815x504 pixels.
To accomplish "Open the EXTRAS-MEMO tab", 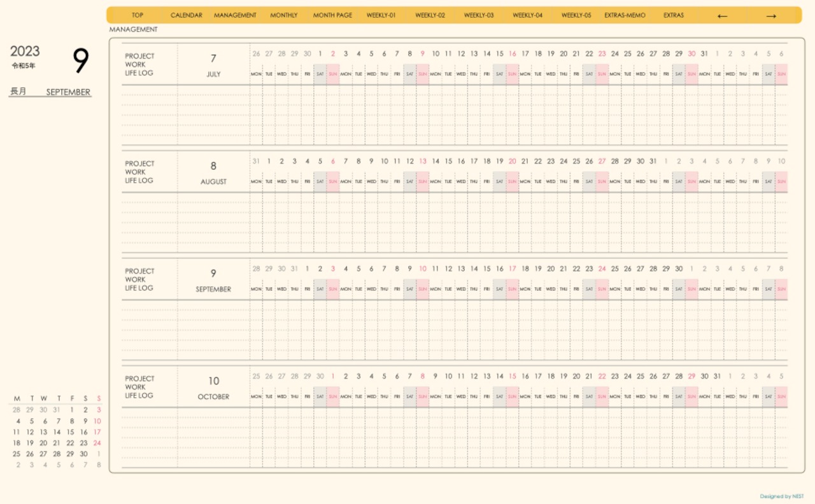I will click(625, 15).
